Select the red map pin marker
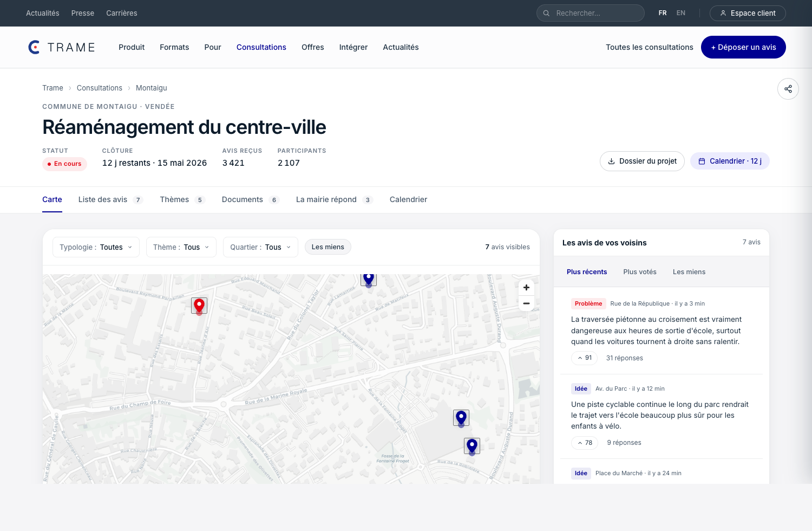The image size is (812, 531). pos(199,306)
